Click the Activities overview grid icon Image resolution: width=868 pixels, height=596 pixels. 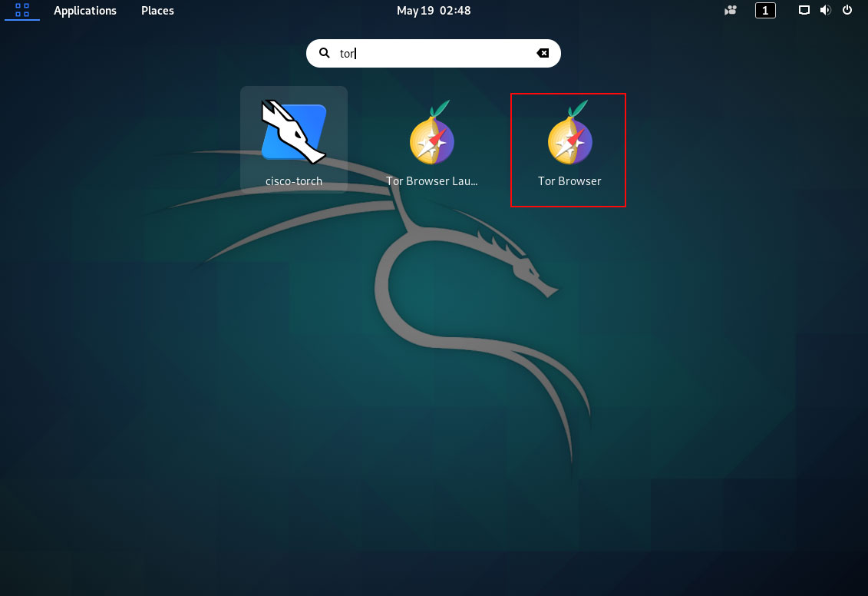tap(22, 10)
